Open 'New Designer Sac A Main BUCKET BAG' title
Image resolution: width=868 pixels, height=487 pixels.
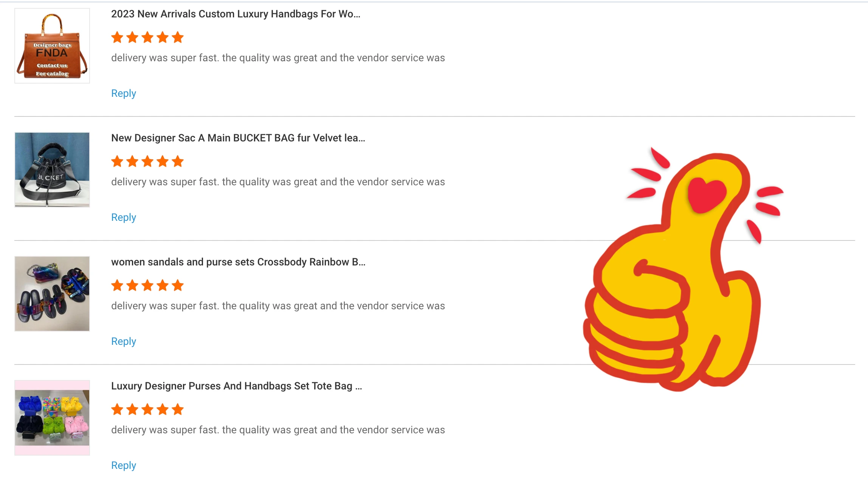238,138
